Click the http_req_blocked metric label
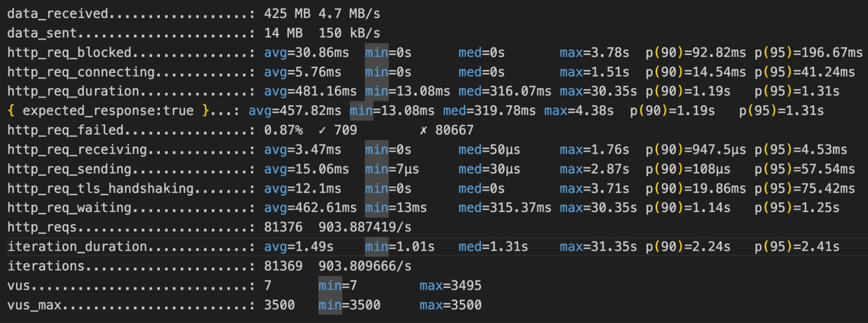The height and width of the screenshot is (323, 868). (69, 52)
